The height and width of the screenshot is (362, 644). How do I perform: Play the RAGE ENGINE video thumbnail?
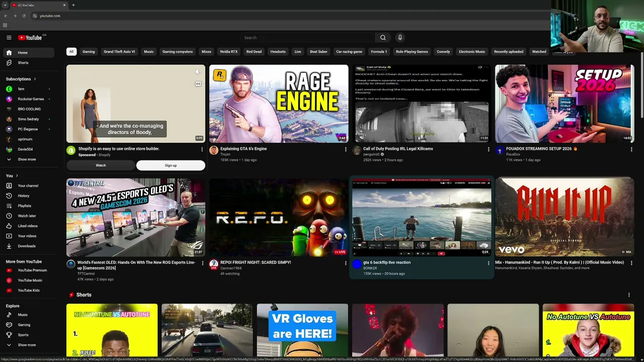(x=279, y=104)
